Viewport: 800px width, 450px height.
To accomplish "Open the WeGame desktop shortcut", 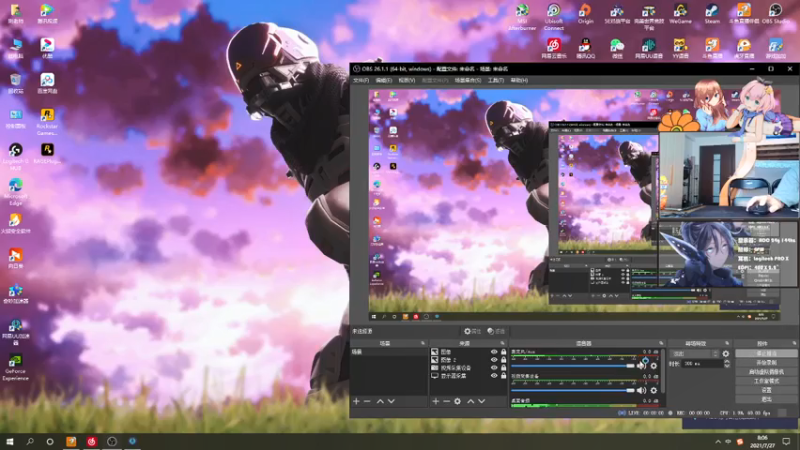I will pyautogui.click(x=680, y=14).
